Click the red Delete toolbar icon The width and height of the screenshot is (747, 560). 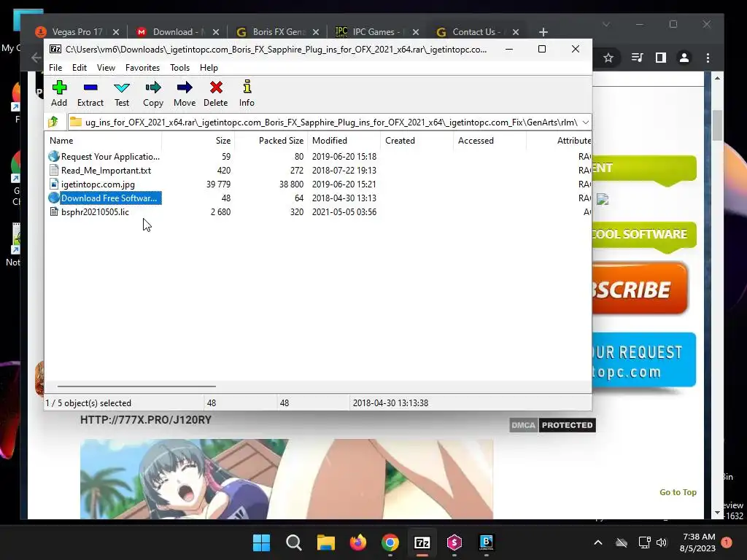tap(216, 93)
